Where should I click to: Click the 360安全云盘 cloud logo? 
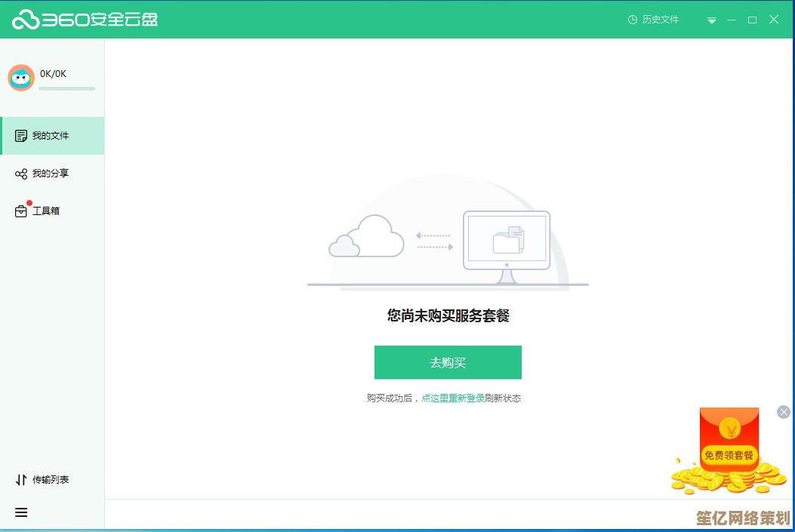[25, 20]
